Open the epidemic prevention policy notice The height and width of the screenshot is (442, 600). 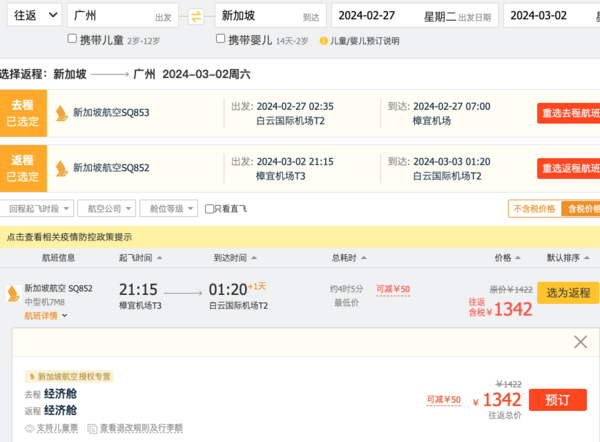click(69, 237)
